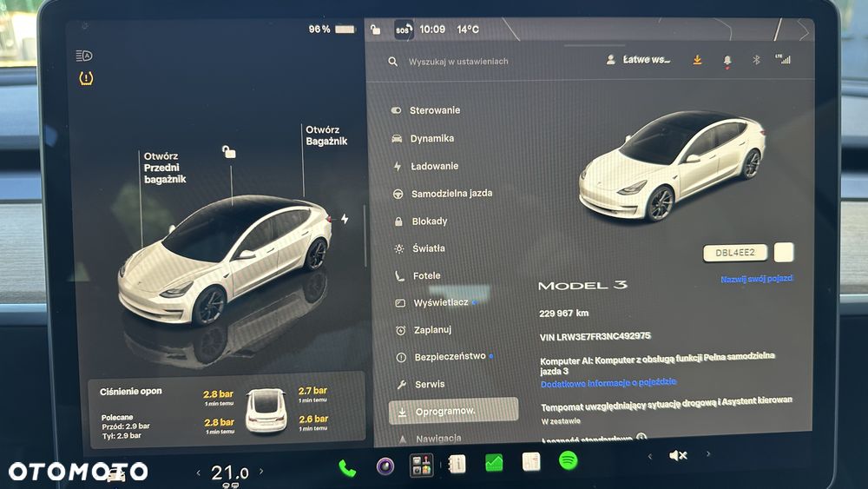Decrease volume with left arrow
This screenshot has width=868, height=489.
pyautogui.click(x=650, y=456)
